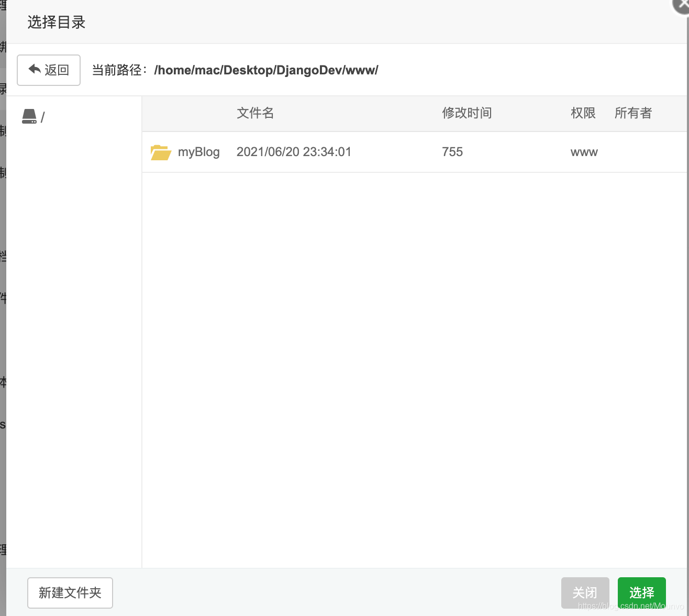Select the myBlog folder name
The height and width of the screenshot is (616, 689).
pyautogui.click(x=199, y=152)
